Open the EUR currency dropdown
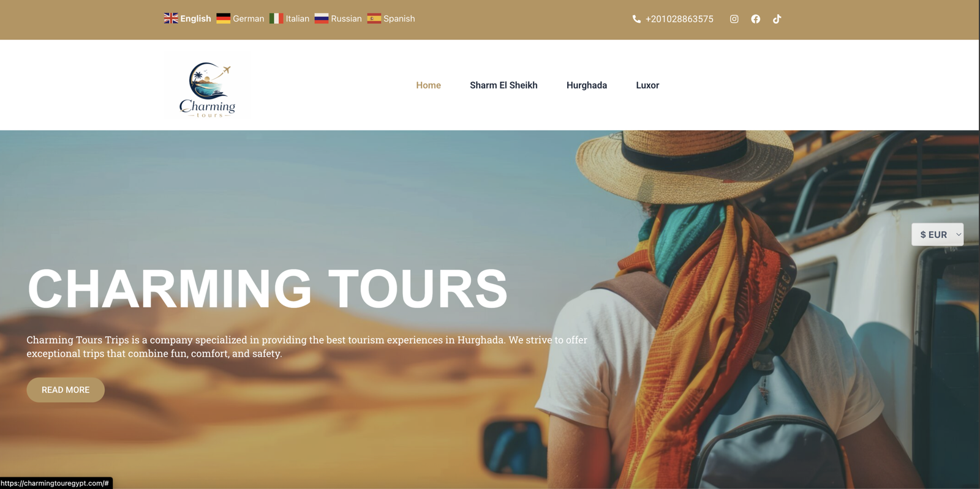 click(937, 234)
